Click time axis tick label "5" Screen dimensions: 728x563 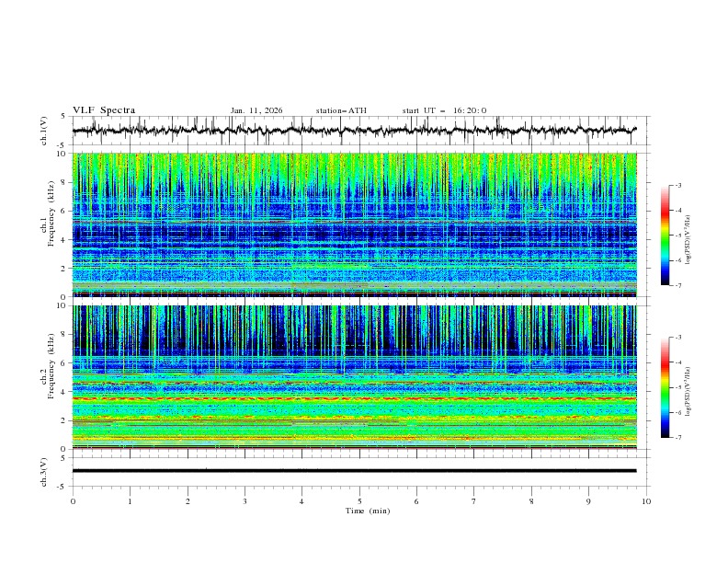(359, 501)
